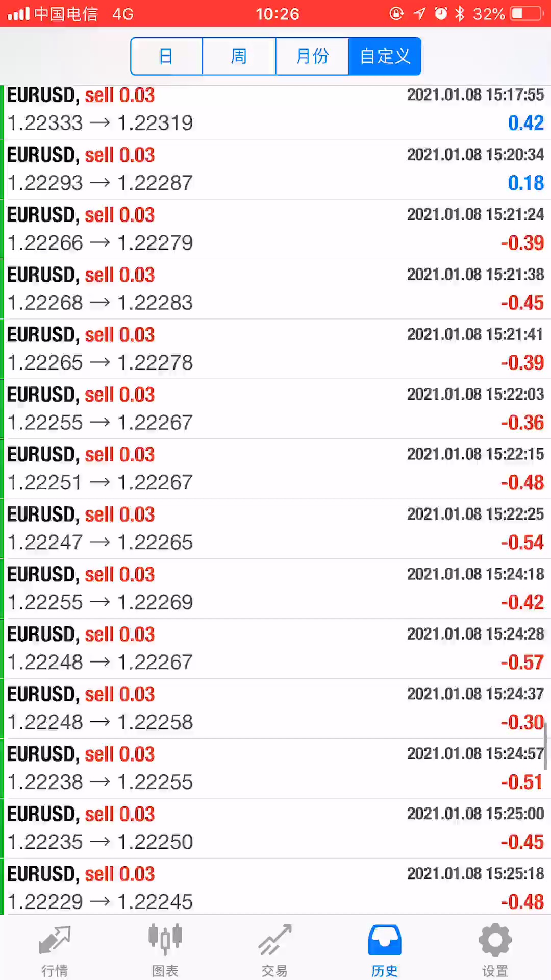Select the Day (日) period filter
This screenshot has height=980, width=551.
pyautogui.click(x=166, y=56)
